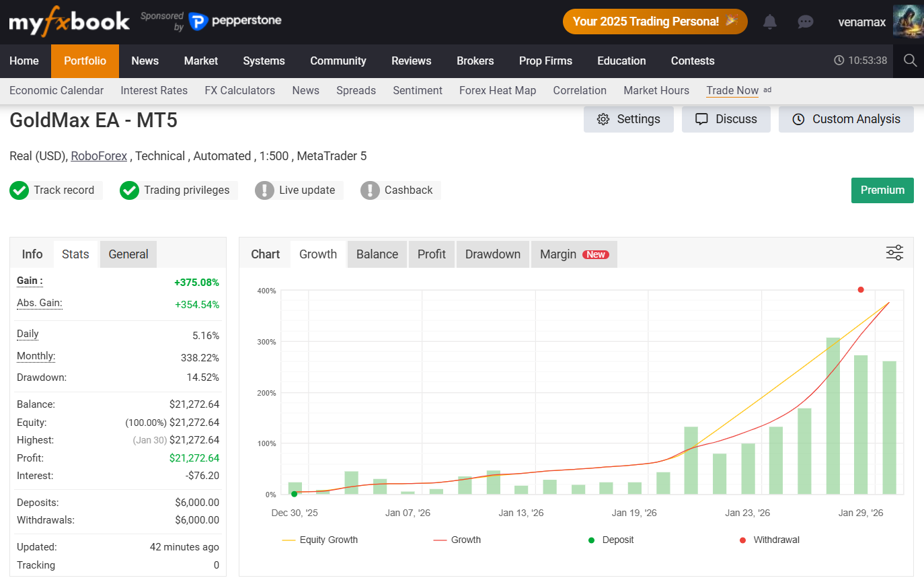Toggle the red Growth legend series

(x=457, y=540)
